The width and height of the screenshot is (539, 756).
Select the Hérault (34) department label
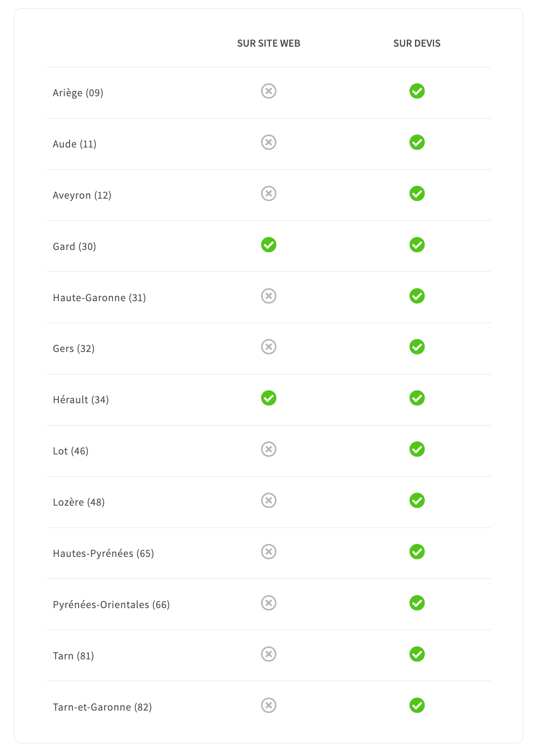point(81,400)
